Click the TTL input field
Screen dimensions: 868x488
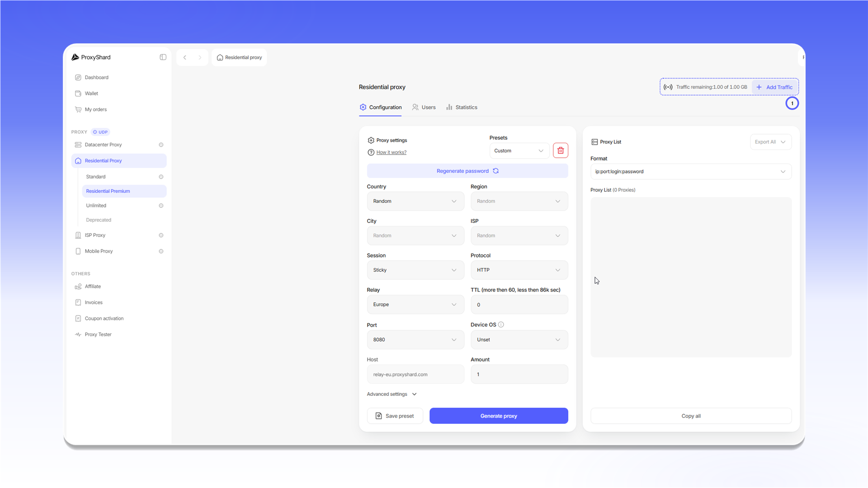click(519, 305)
